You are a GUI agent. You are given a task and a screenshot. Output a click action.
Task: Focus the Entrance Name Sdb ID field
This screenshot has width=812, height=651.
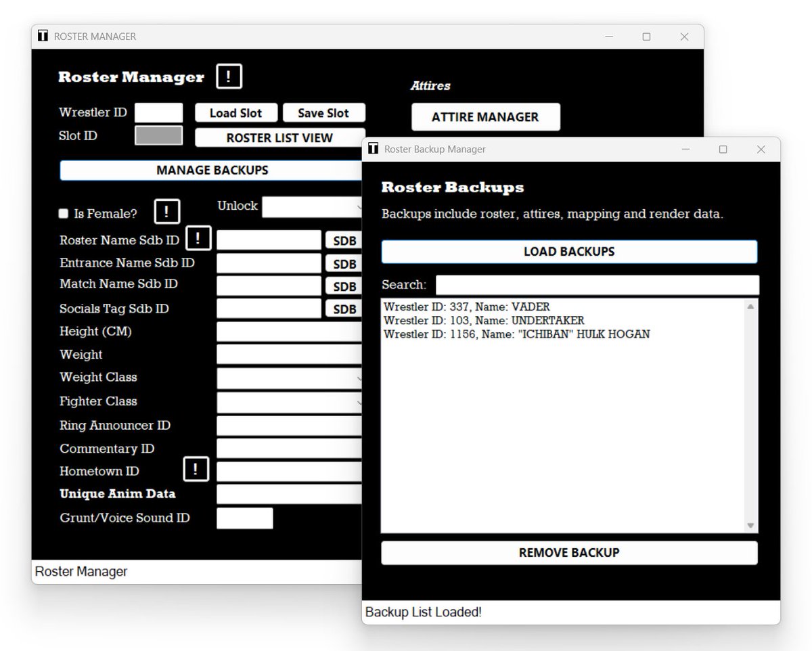pyautogui.click(x=269, y=263)
